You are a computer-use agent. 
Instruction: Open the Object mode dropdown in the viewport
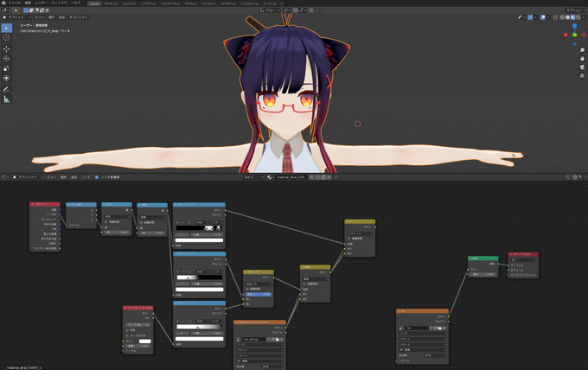click(17, 17)
